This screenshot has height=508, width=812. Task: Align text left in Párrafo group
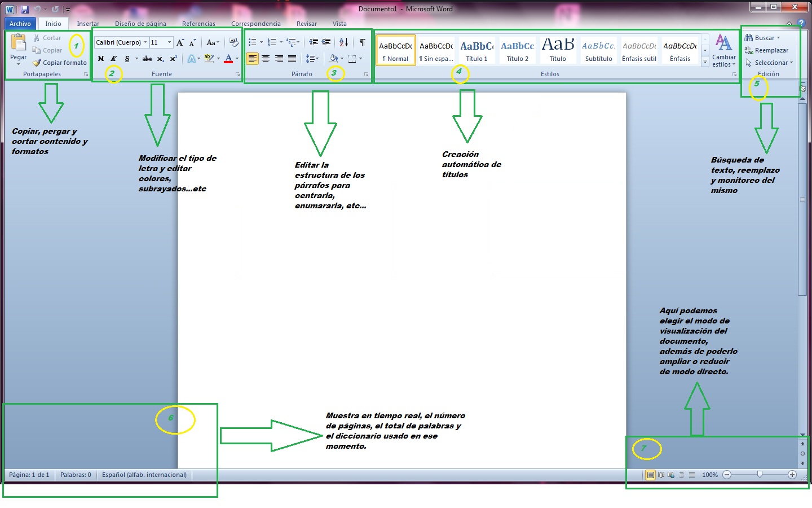coord(252,59)
